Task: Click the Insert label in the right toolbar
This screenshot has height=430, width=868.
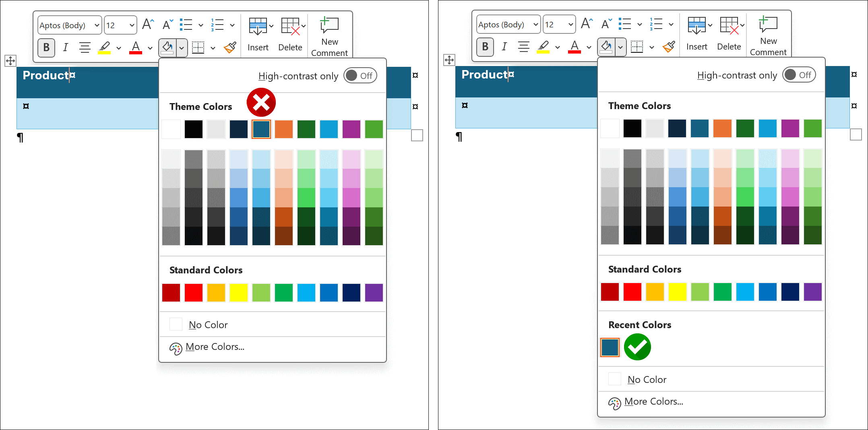Action: point(697,47)
